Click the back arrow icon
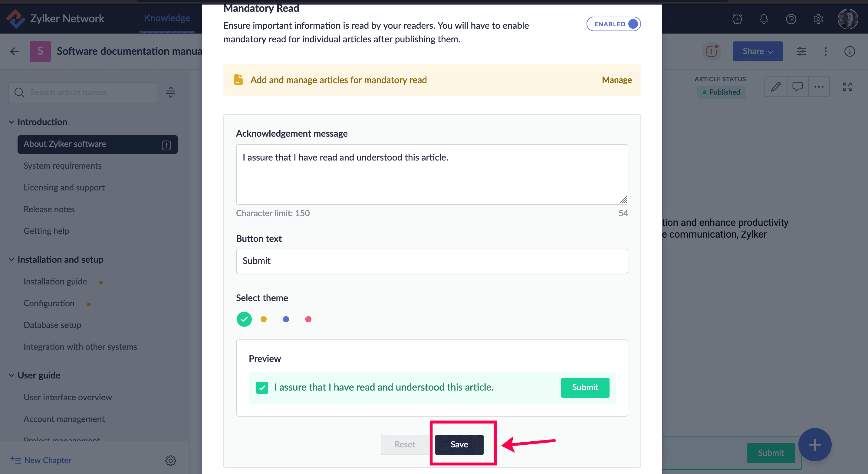The image size is (868, 474). (x=15, y=51)
